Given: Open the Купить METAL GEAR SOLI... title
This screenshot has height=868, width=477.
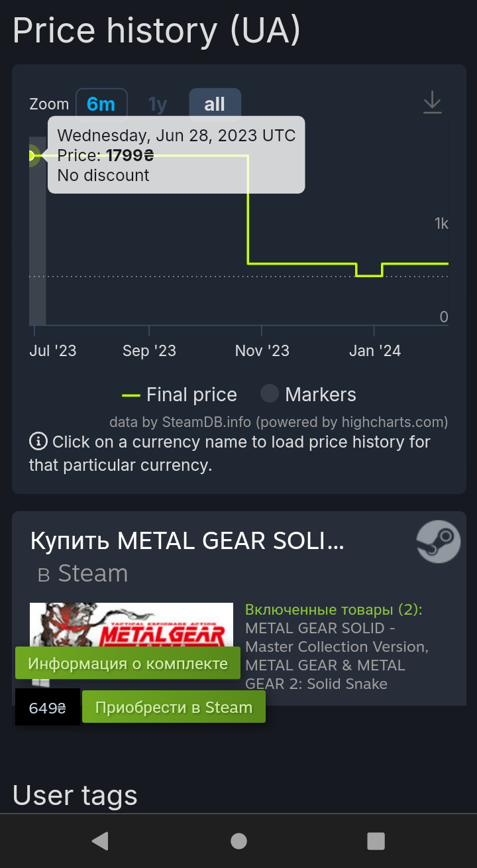Looking at the screenshot, I should [187, 542].
